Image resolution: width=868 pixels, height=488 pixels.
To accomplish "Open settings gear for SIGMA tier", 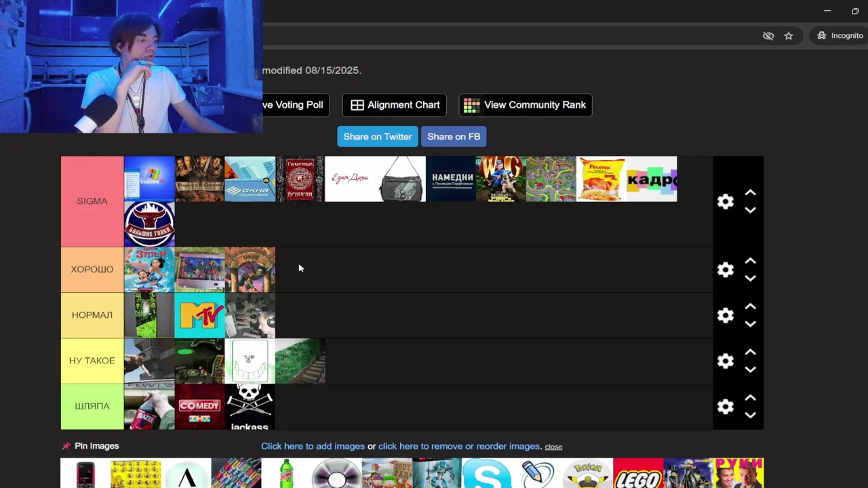I will click(x=726, y=201).
